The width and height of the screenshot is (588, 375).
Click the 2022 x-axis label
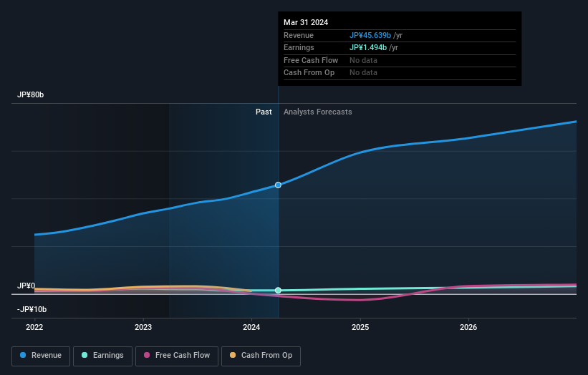34,327
